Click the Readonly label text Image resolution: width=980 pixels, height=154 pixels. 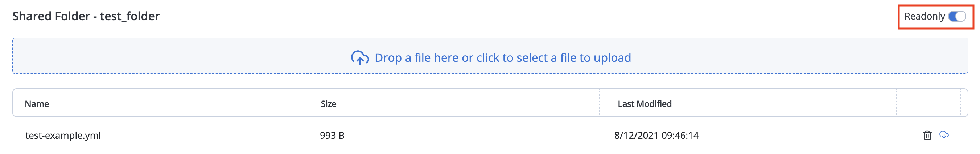point(925,16)
